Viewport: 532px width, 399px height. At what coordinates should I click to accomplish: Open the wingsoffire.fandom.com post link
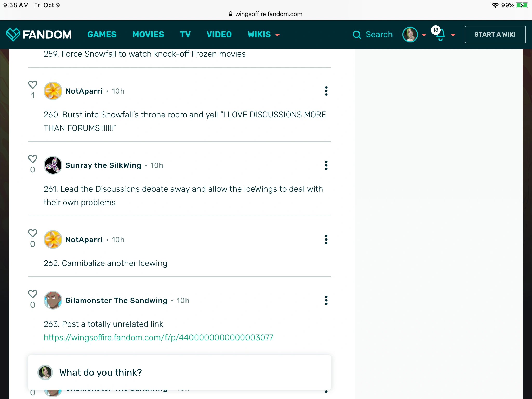click(158, 337)
